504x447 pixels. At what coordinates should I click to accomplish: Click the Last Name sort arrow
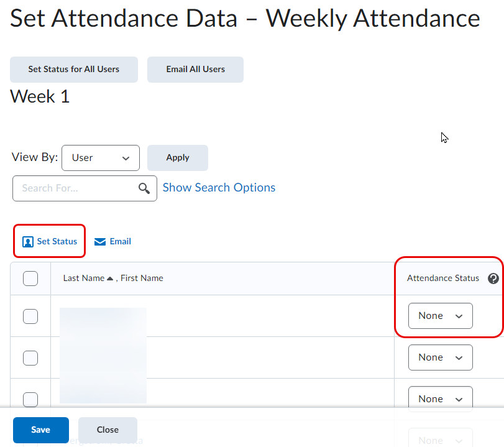coord(110,279)
